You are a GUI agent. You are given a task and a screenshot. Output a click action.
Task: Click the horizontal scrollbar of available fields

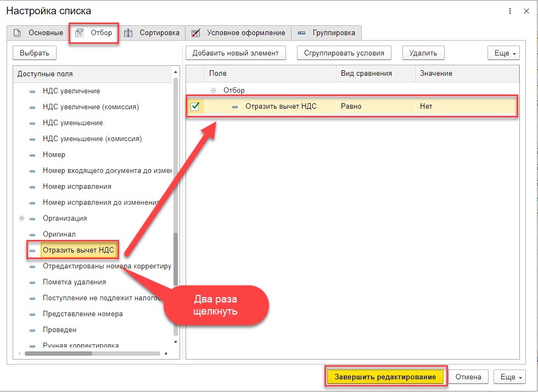93,354
